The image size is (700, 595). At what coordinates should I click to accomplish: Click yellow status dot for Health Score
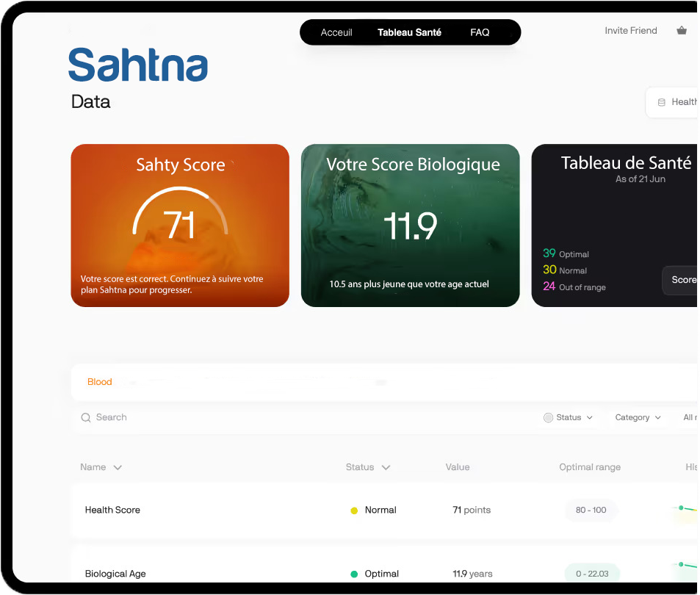click(354, 511)
